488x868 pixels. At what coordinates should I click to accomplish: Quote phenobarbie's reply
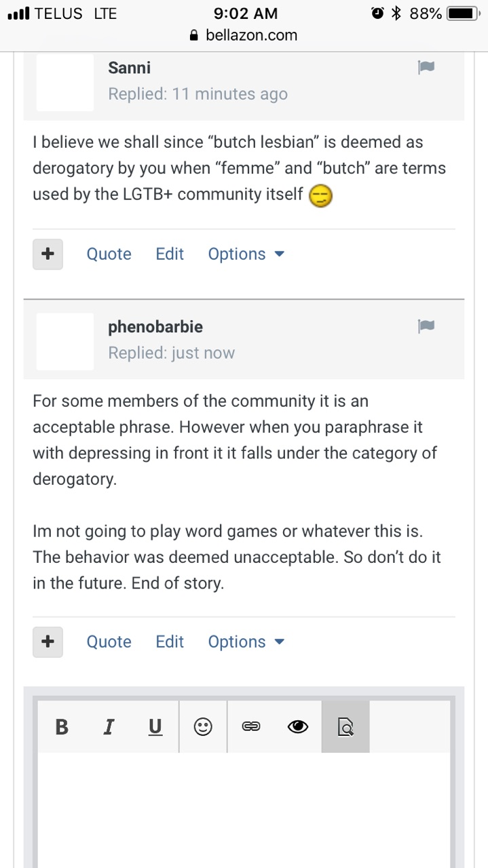click(109, 642)
